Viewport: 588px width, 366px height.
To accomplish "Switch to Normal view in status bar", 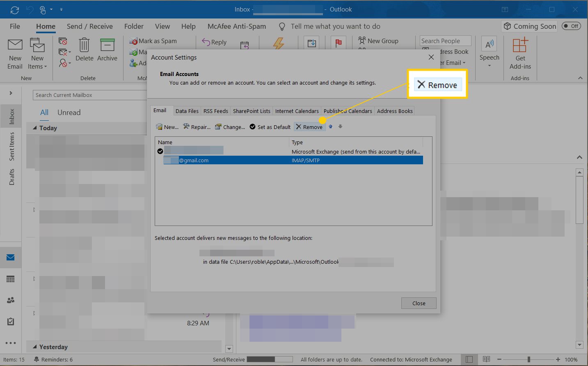I will point(469,359).
